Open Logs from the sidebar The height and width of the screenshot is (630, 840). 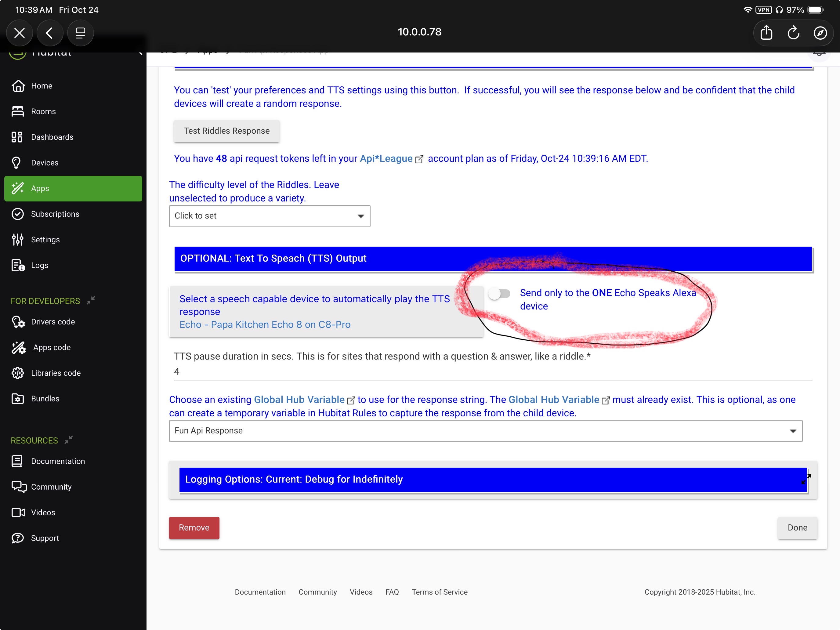click(39, 266)
